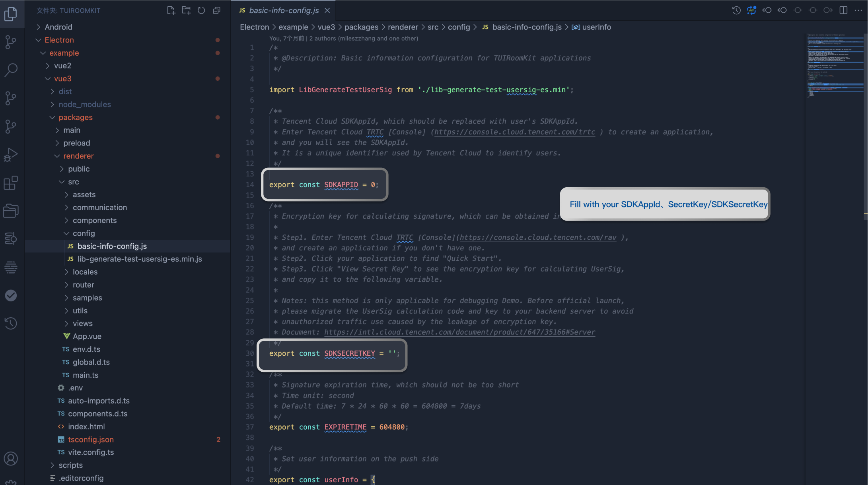Image resolution: width=868 pixels, height=485 pixels.
Task: Open the Explorer view in activity bar
Action: coord(11,14)
